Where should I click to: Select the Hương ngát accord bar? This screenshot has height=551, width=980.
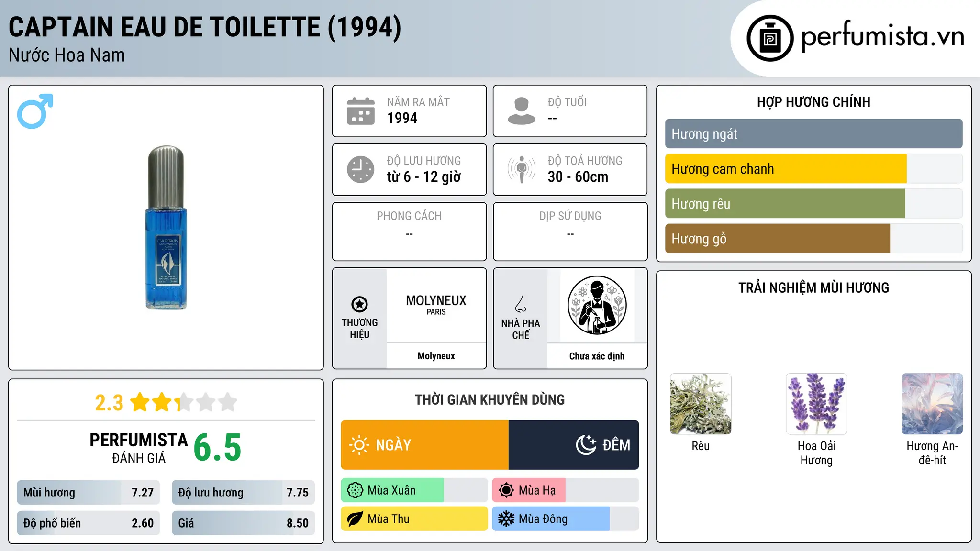(813, 134)
